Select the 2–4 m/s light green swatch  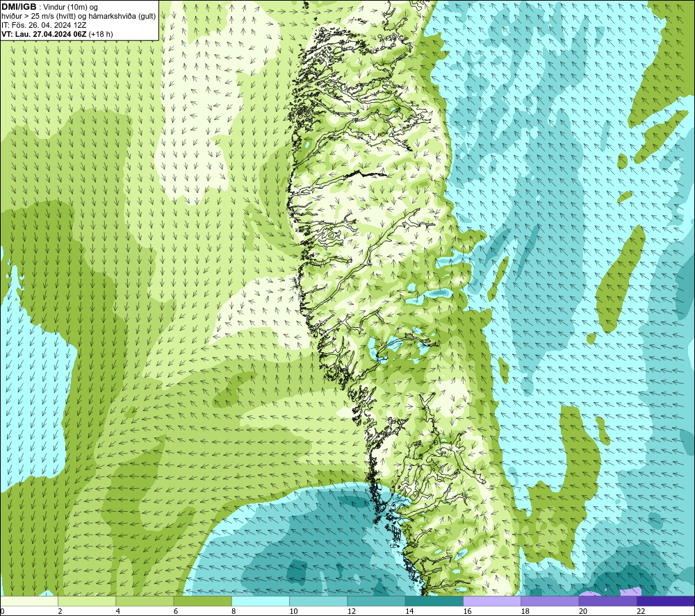pos(87,601)
